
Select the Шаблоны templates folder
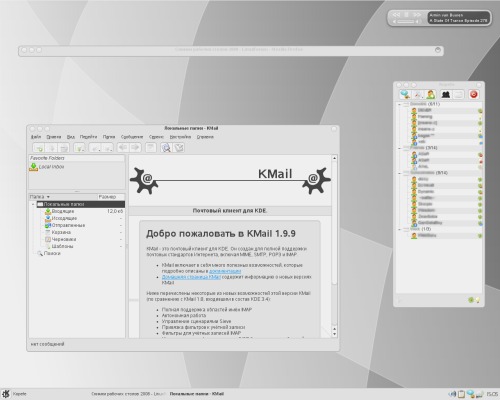(63, 246)
